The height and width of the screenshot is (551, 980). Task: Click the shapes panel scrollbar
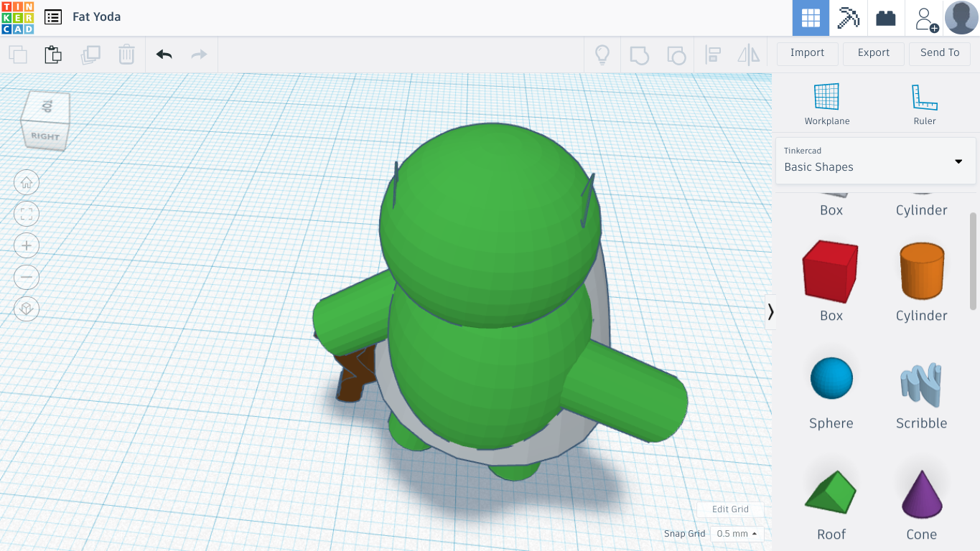pyautogui.click(x=973, y=260)
